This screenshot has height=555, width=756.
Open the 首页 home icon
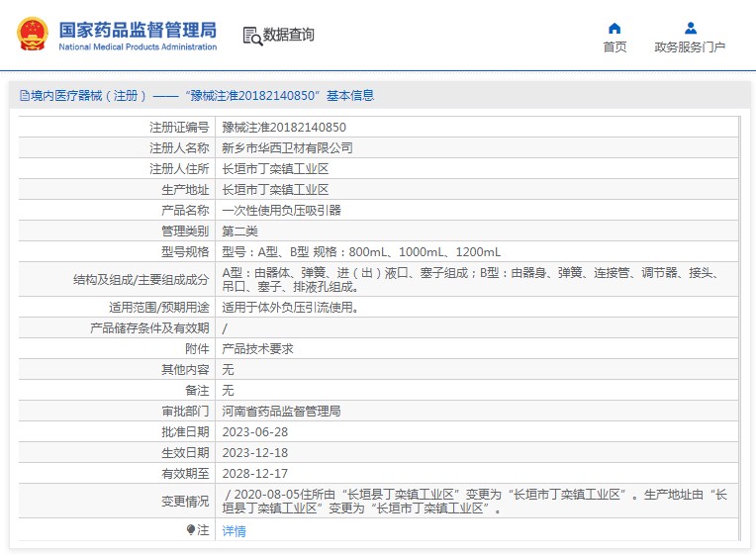[614, 28]
